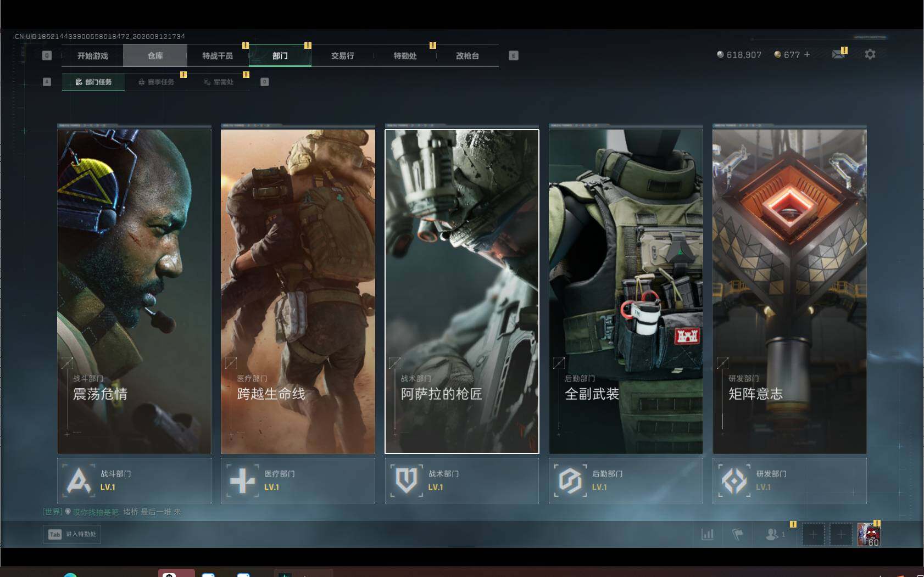Screen dimensions: 924x577
Task: Open the 特战干员 tab
Action: click(218, 55)
